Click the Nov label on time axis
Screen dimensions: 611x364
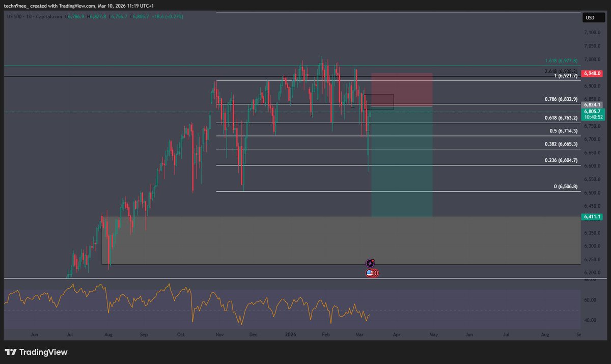219,335
